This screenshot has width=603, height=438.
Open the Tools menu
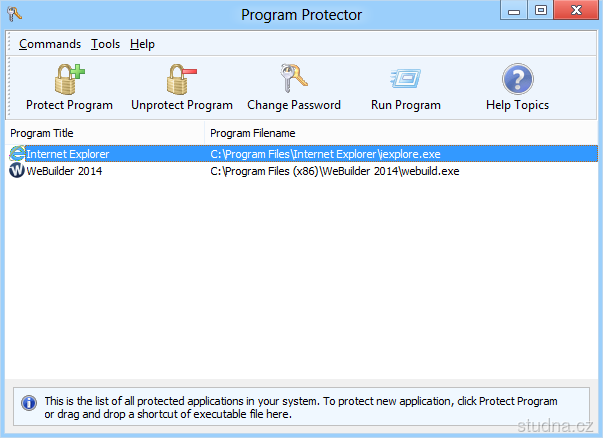pyautogui.click(x=105, y=44)
